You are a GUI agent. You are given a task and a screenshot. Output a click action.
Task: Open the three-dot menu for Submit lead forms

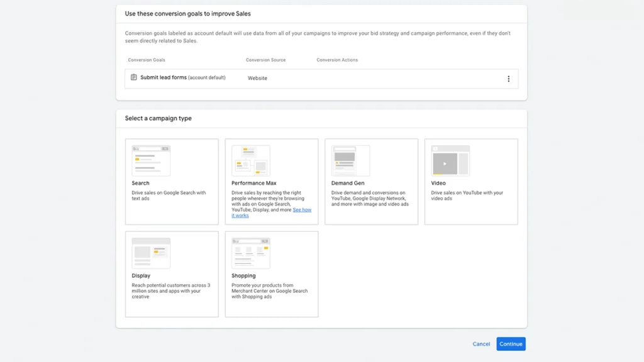pos(508,79)
